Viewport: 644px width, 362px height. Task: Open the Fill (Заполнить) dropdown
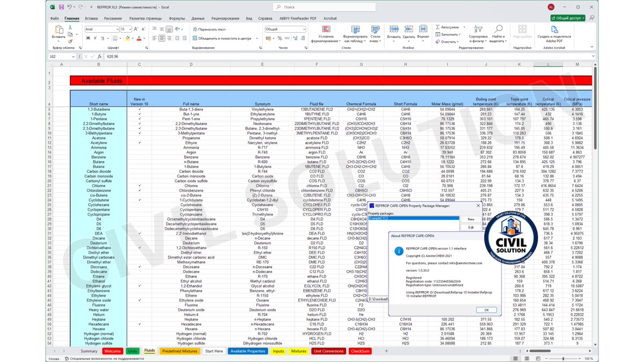(x=449, y=34)
